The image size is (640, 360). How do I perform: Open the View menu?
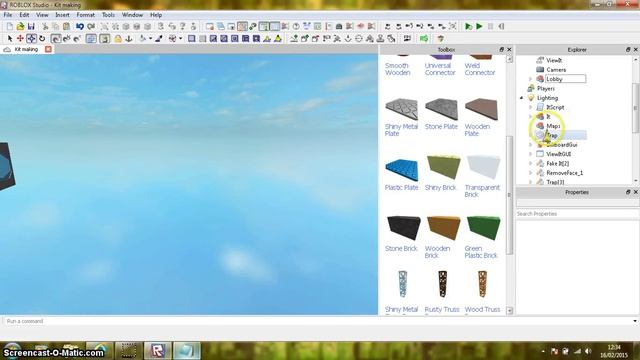(x=42, y=15)
